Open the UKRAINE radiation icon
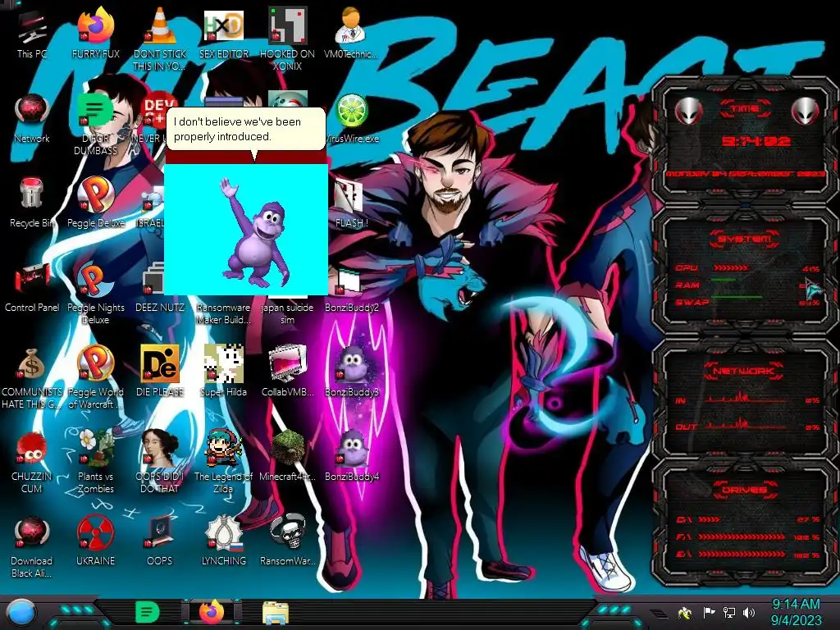 95,540
